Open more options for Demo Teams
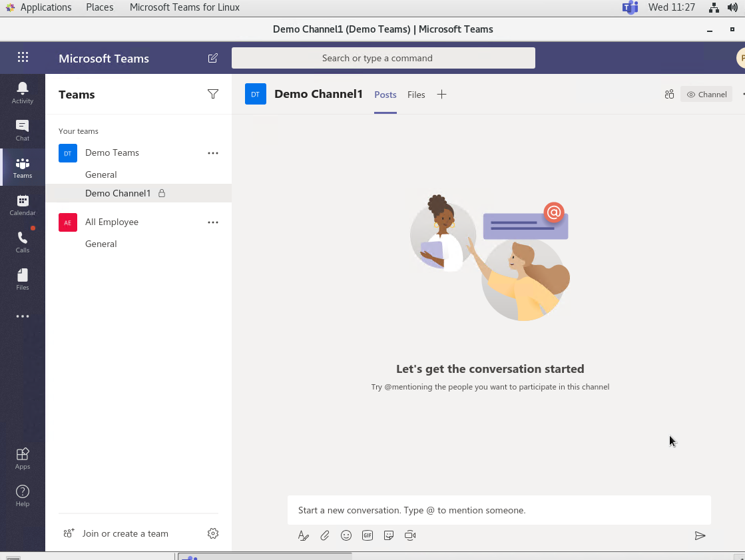 tap(213, 153)
